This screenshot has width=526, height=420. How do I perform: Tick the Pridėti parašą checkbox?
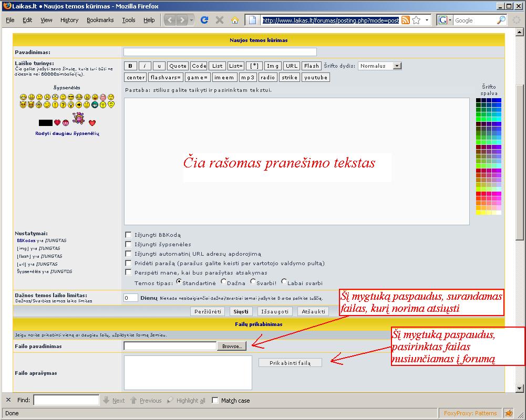coord(128,263)
